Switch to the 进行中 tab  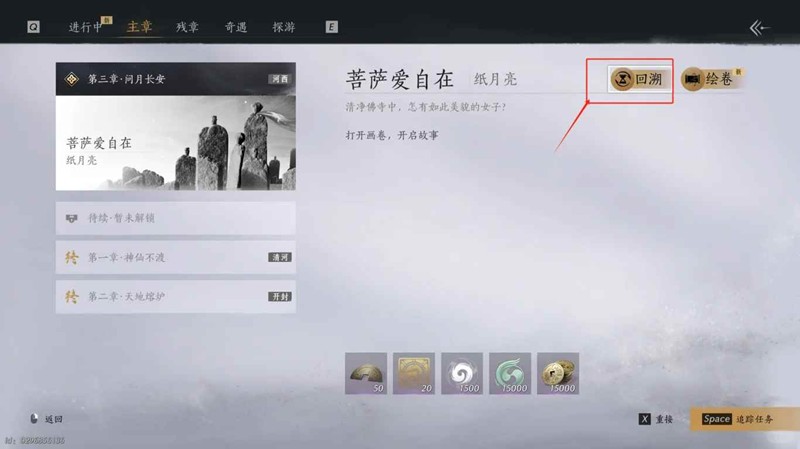(x=86, y=27)
